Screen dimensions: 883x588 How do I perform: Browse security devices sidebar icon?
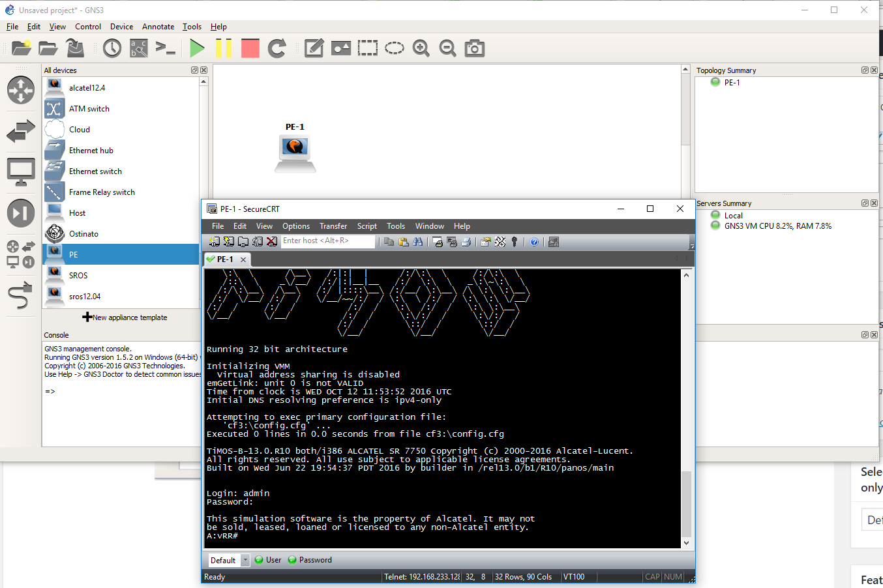coord(21,213)
